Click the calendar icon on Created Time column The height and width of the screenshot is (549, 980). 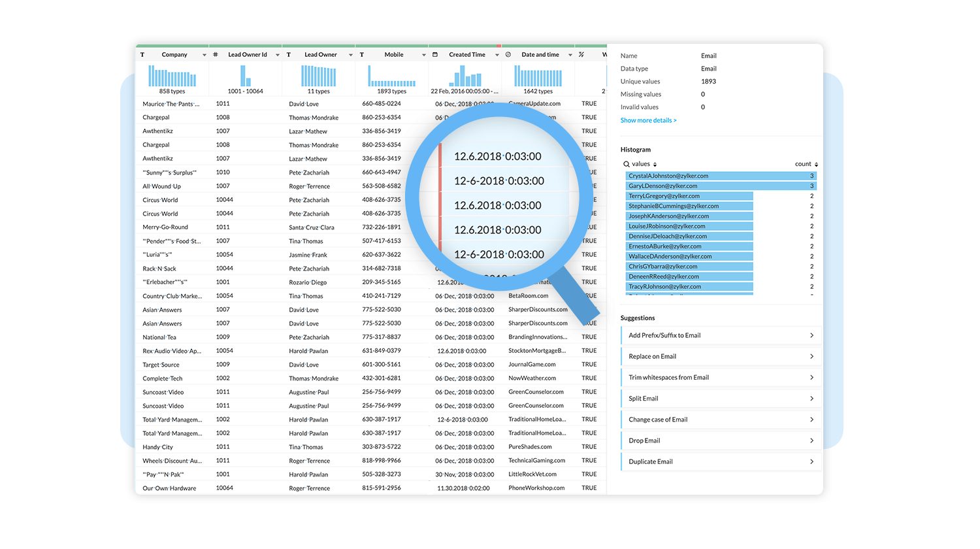coord(435,54)
